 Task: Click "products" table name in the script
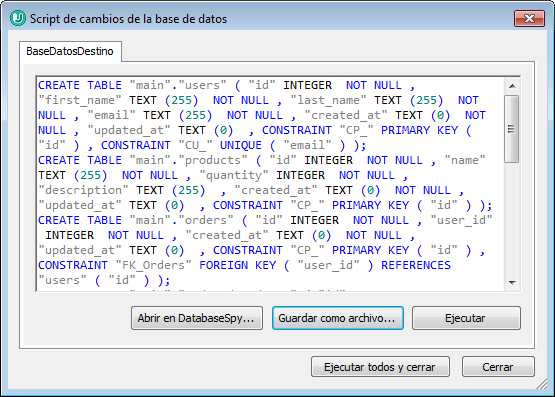213,160
